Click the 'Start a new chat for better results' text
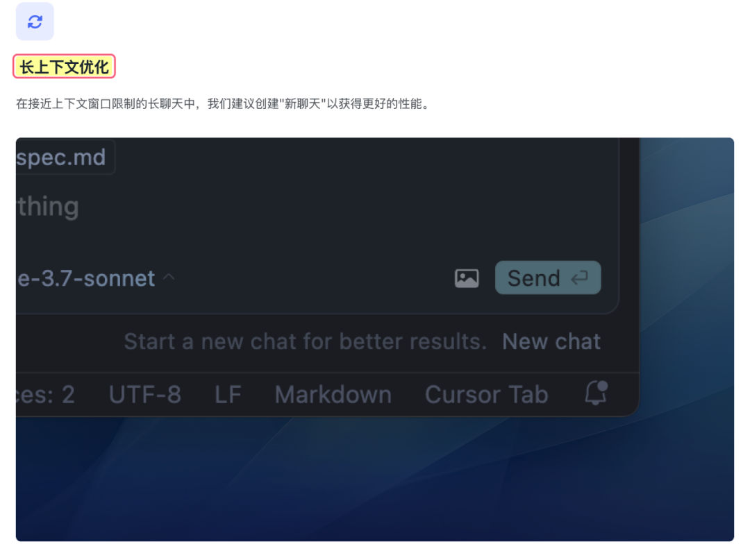Screen dimensions: 750x560 (x=305, y=341)
